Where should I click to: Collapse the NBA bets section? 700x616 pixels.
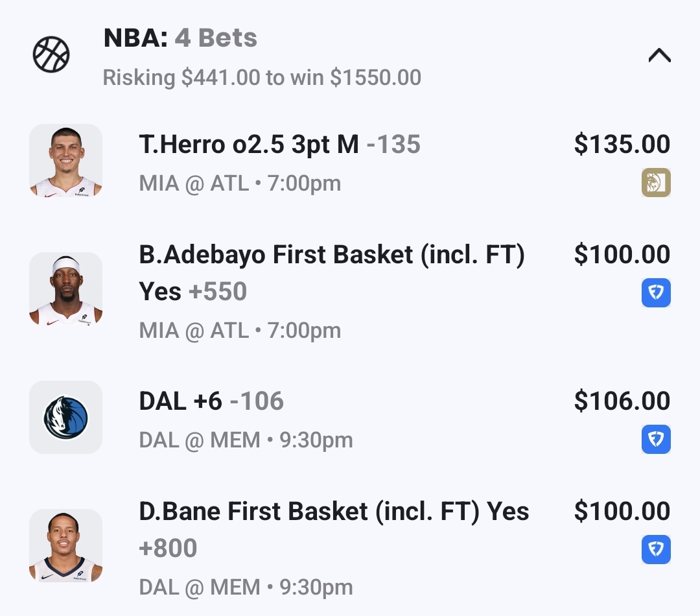[x=659, y=56]
